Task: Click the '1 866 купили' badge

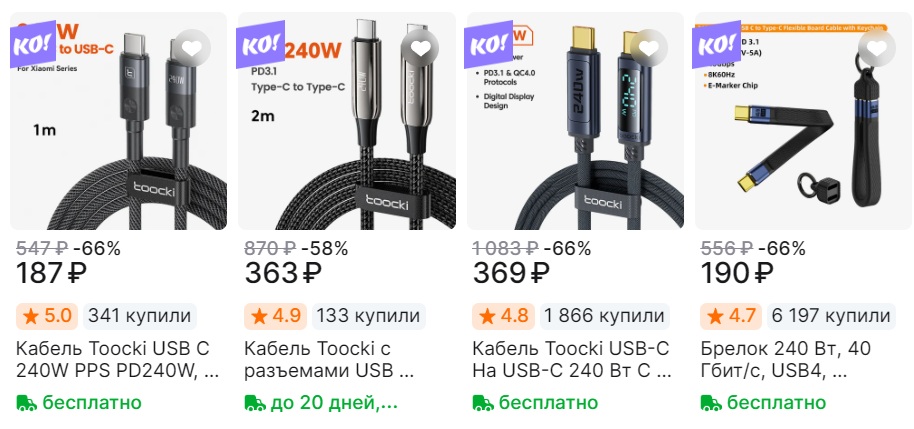Action: [604, 316]
